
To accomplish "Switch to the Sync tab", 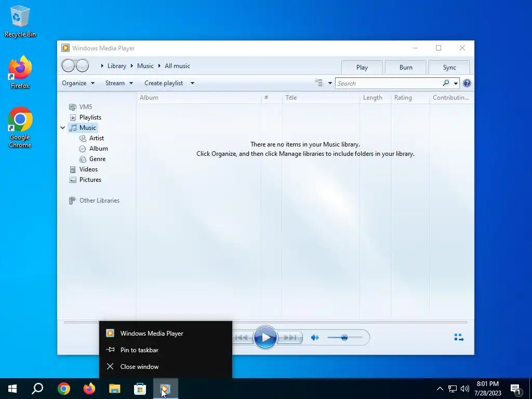I will pyautogui.click(x=449, y=67).
